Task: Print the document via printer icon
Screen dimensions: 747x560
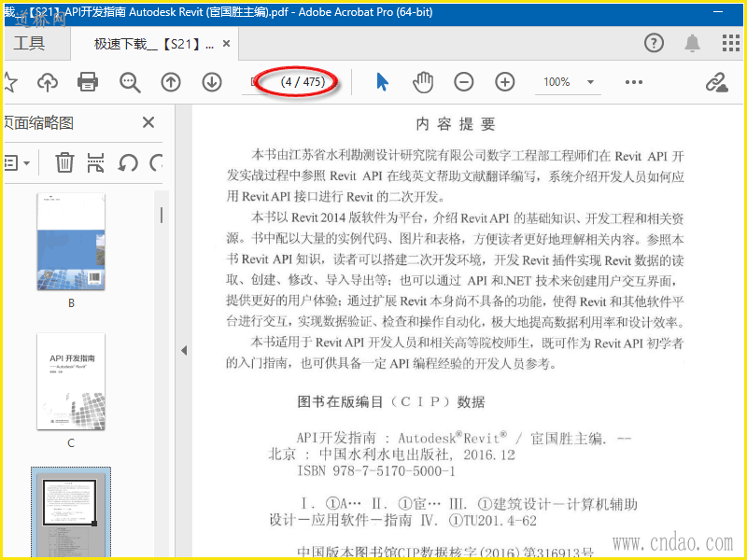Action: 88,82
